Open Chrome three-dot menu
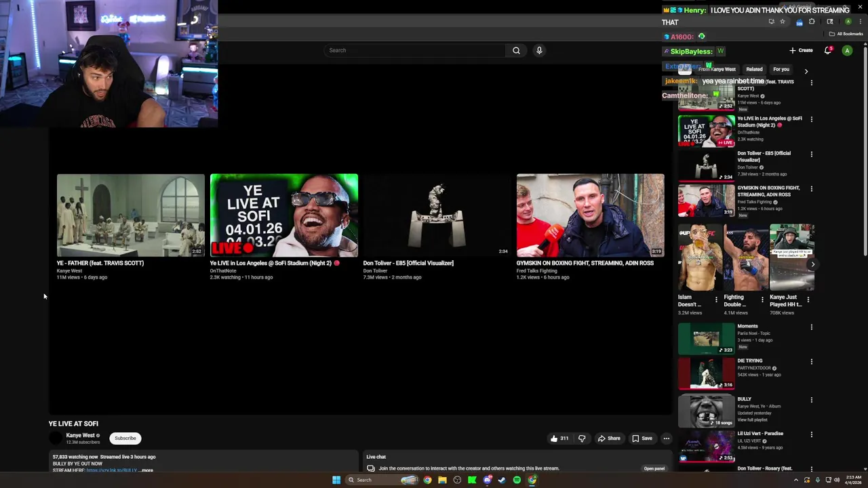This screenshot has height=488, width=868. pos(859,22)
